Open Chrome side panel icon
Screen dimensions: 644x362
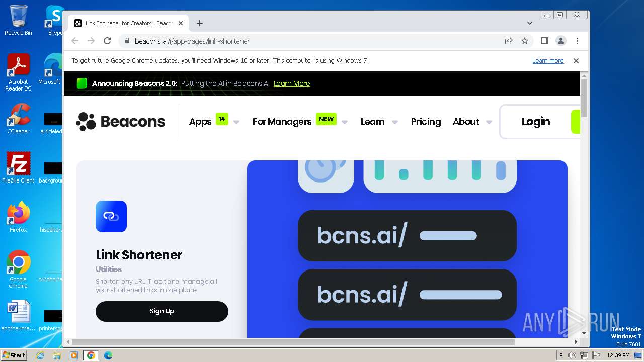[x=544, y=41]
